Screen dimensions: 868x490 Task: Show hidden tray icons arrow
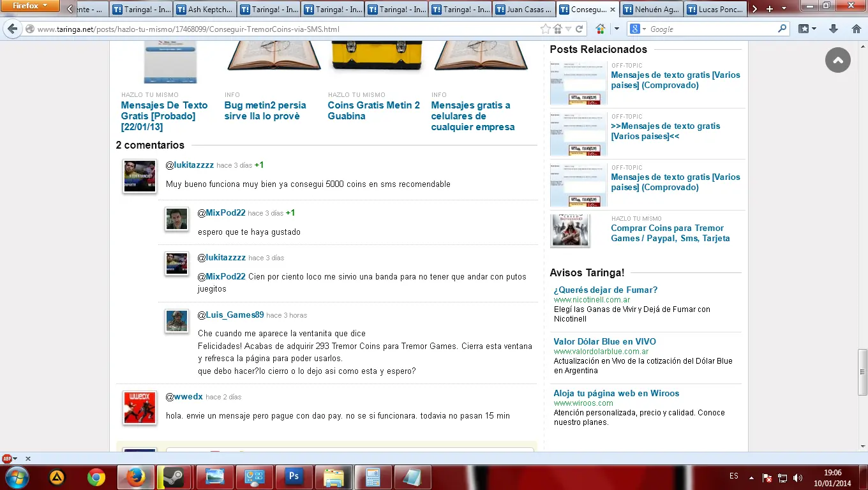[x=752, y=477]
